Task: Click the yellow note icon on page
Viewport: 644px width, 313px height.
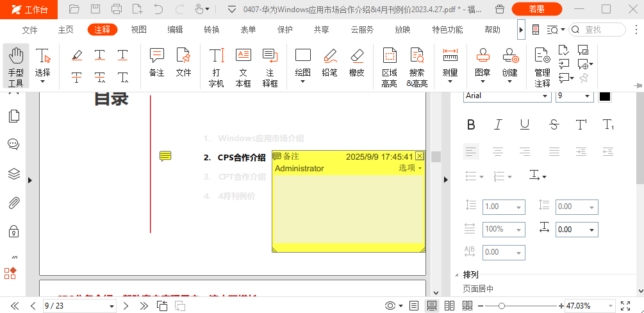Action: [165, 156]
